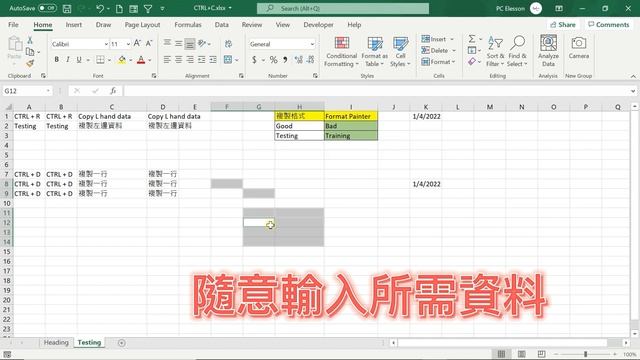Viewport: 640px width, 360px height.
Task: Click the Bottom Align icon
Action: [x=190, y=43]
